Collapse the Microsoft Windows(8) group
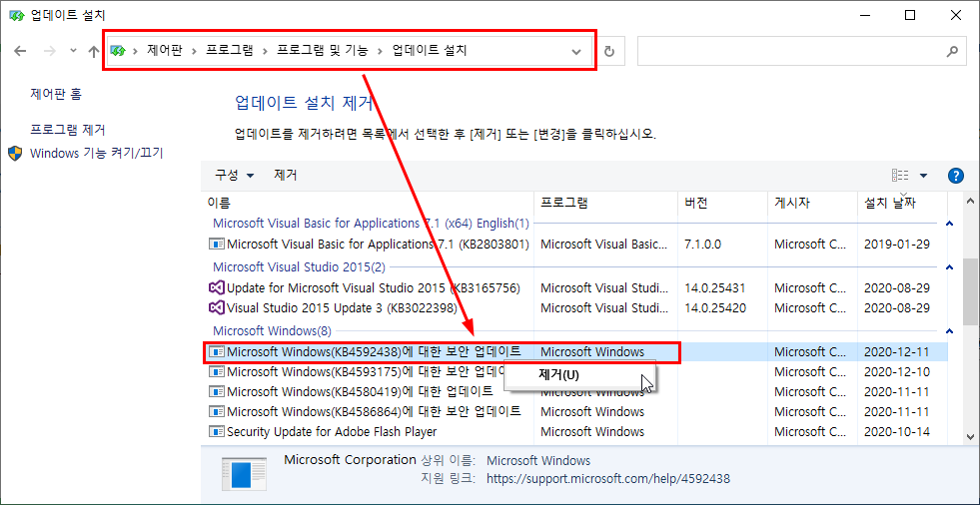The image size is (980, 505). (x=949, y=330)
